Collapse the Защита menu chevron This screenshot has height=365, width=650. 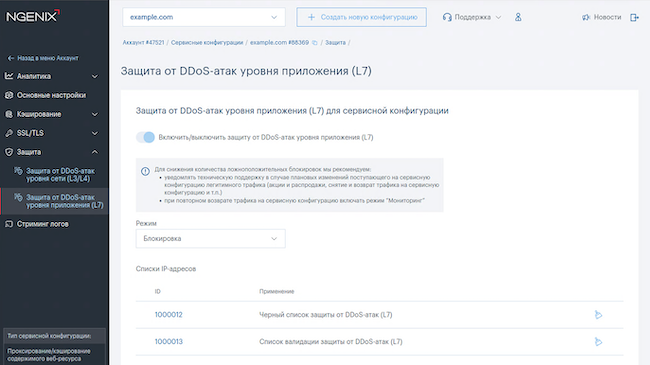[95, 152]
